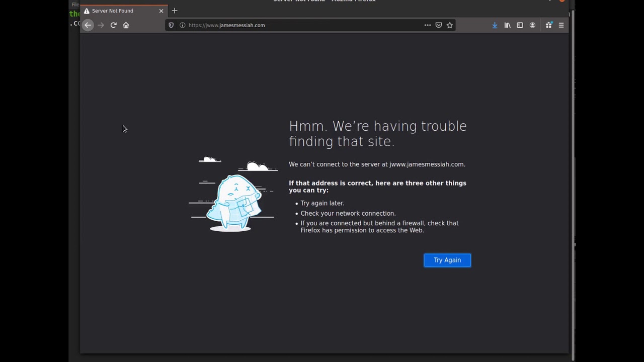644x362 pixels.
Task: Close the Server Not Found tab
Action: [x=161, y=11]
